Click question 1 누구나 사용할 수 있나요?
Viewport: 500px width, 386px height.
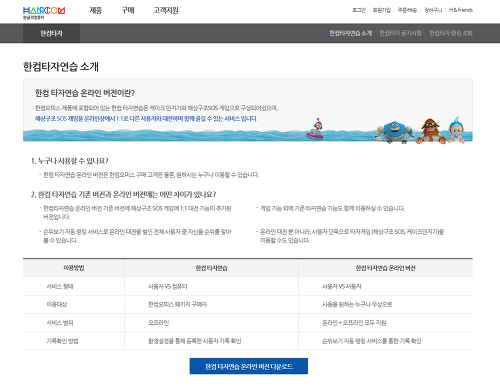click(69, 161)
